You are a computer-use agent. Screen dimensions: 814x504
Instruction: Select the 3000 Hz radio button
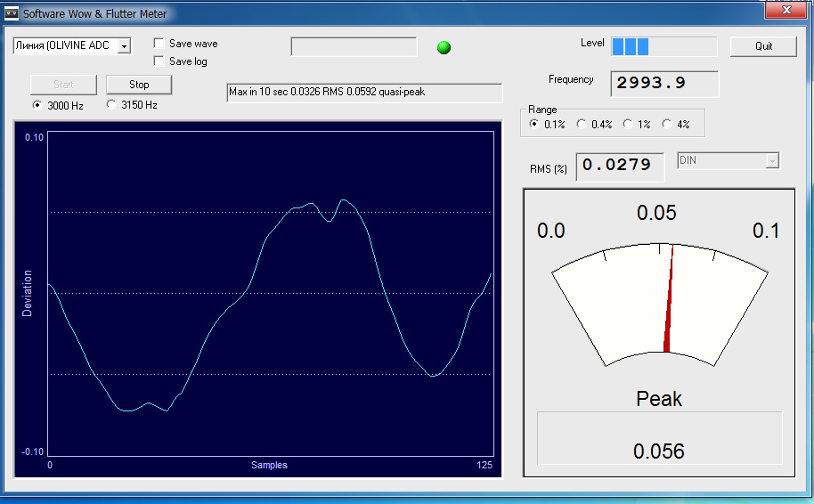click(37, 105)
